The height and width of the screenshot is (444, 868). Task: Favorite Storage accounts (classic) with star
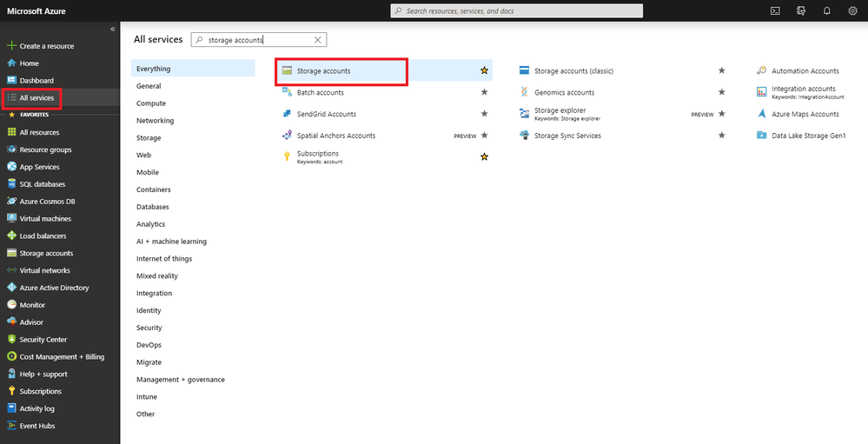721,70
